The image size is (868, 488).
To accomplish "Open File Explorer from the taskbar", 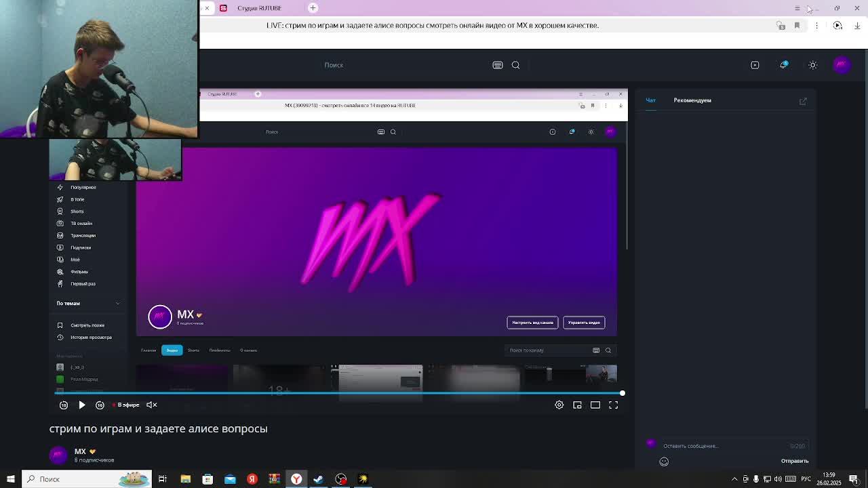I will click(x=185, y=479).
